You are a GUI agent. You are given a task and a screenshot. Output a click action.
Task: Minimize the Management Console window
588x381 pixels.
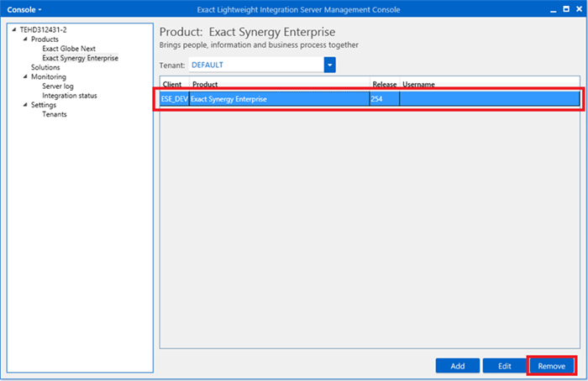coord(553,10)
